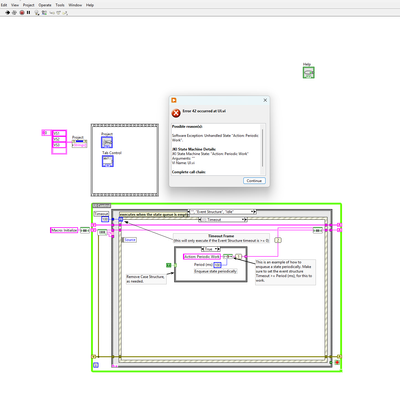This screenshot has width=400, height=396.
Task: Click the Macro: Initialize string constant
Action: click(x=64, y=230)
